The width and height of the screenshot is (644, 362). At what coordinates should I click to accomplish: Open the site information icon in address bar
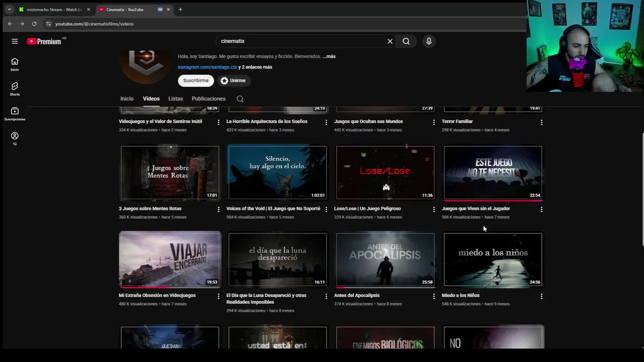[48, 24]
